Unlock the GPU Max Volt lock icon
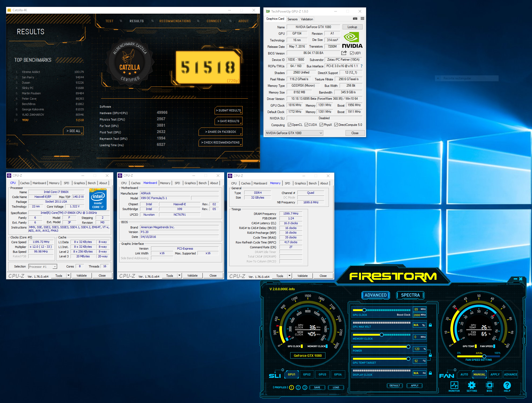 coord(430,325)
